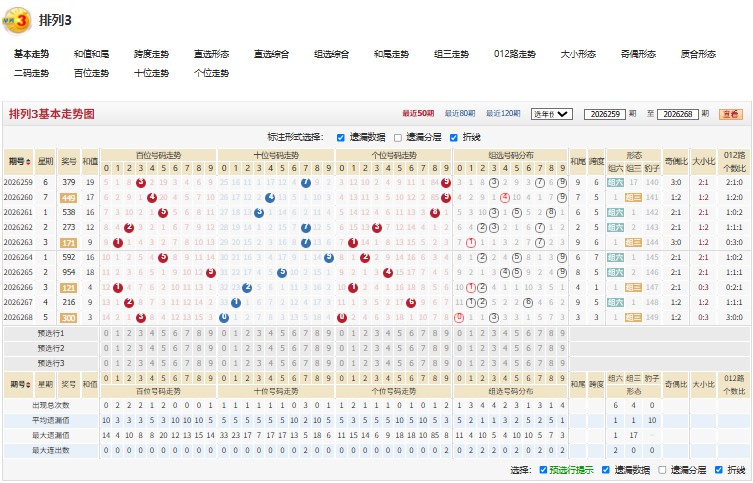Open the 和值和尾 tab

click(x=91, y=54)
